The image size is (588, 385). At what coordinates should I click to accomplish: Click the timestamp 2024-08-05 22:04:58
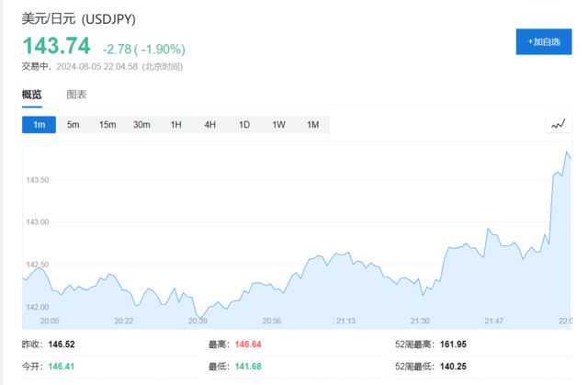pyautogui.click(x=97, y=67)
